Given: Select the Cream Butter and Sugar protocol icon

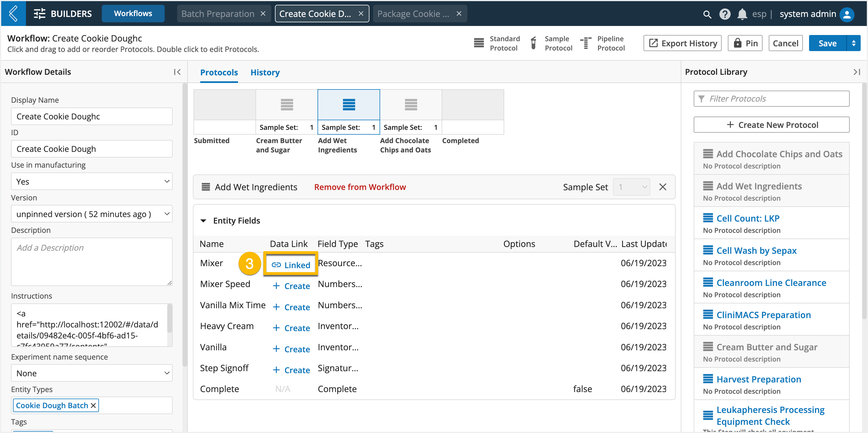Looking at the screenshot, I should tap(287, 104).
